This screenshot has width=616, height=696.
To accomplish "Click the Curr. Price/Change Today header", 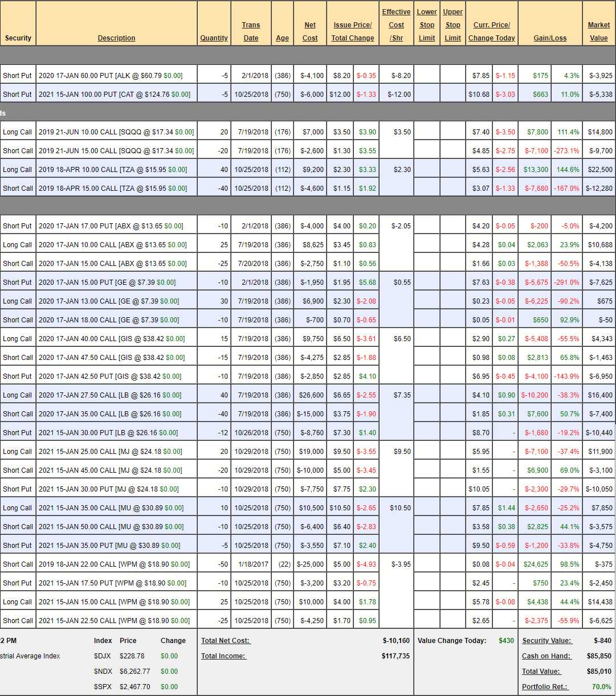I will (492, 31).
